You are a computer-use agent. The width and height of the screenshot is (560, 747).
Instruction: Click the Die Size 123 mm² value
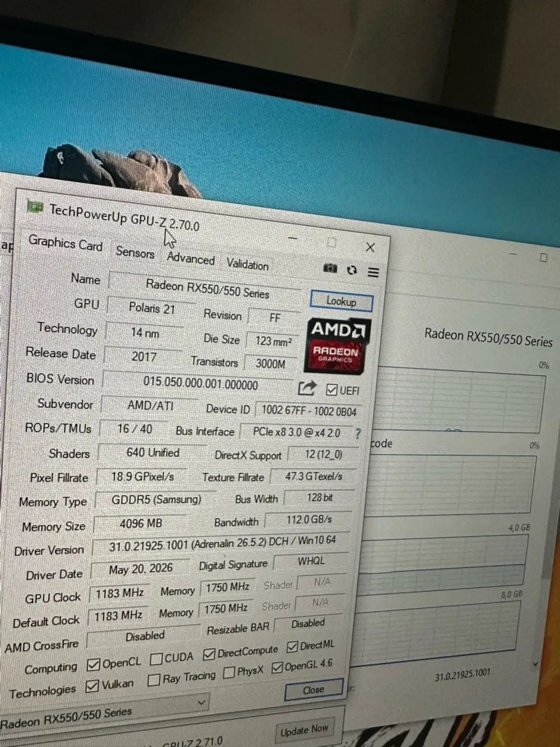click(x=274, y=341)
